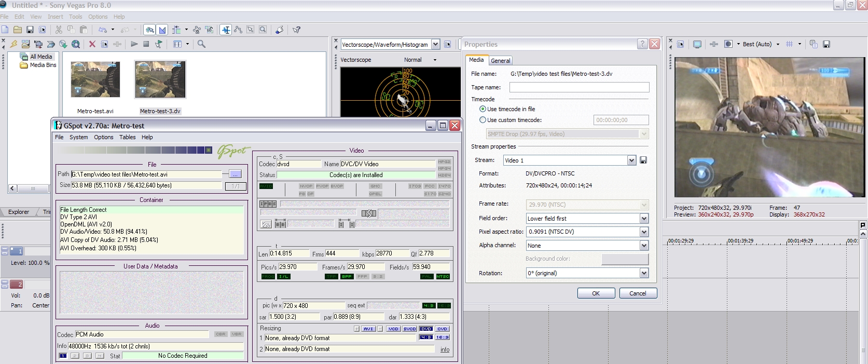The height and width of the screenshot is (364, 868).
Task: Open the Vectorscope/Waveform/Histogram scope dropdown
Action: pyautogui.click(x=435, y=45)
